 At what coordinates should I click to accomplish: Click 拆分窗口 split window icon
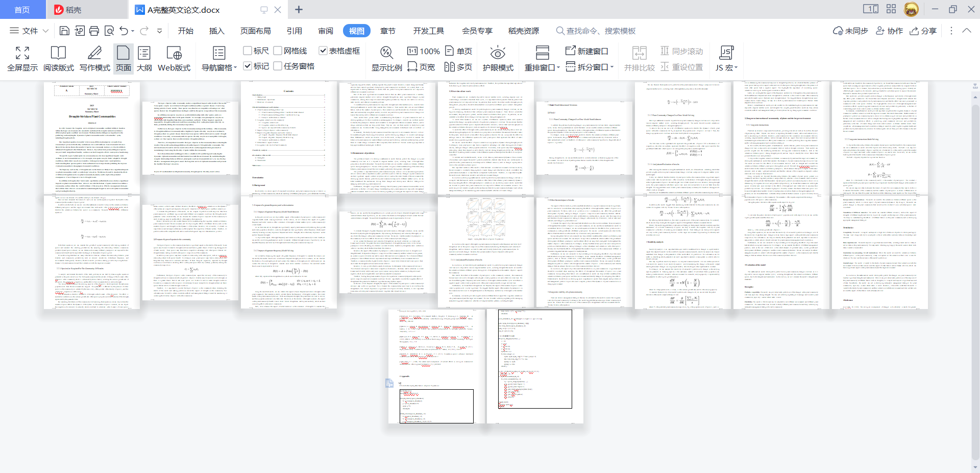click(x=571, y=67)
